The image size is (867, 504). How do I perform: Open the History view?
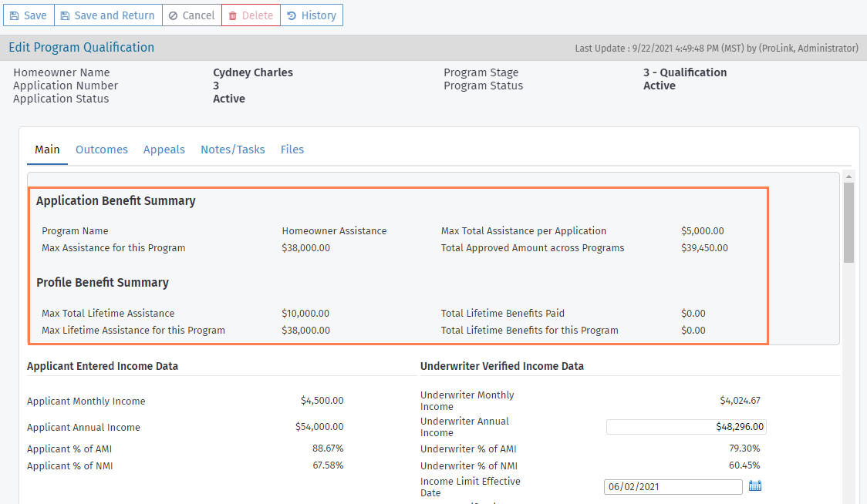point(312,15)
